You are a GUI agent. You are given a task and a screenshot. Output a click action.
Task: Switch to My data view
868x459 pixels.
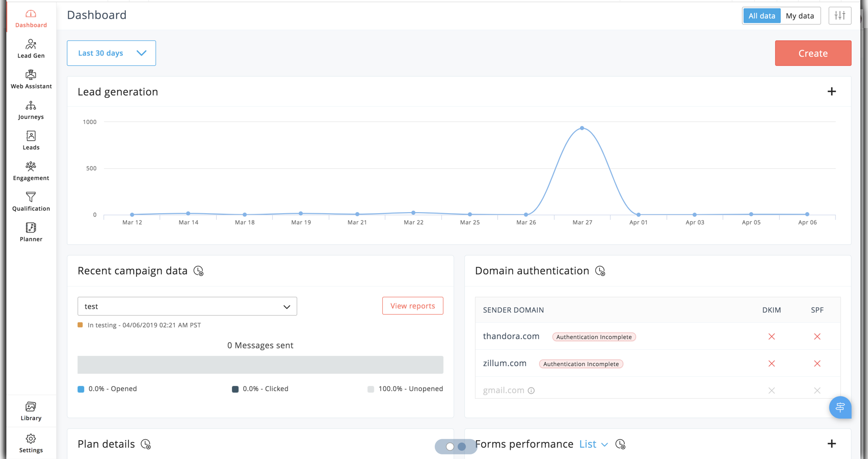pos(800,16)
